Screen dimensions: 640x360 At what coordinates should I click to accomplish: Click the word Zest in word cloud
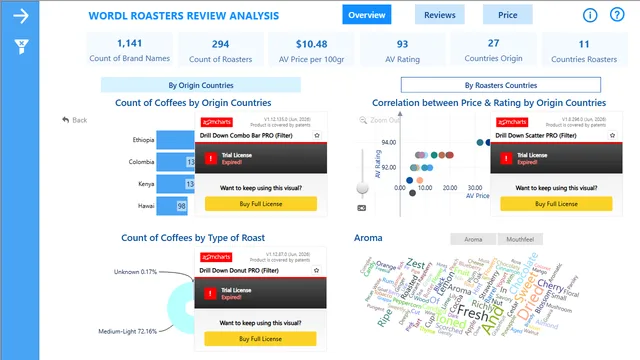(x=416, y=264)
